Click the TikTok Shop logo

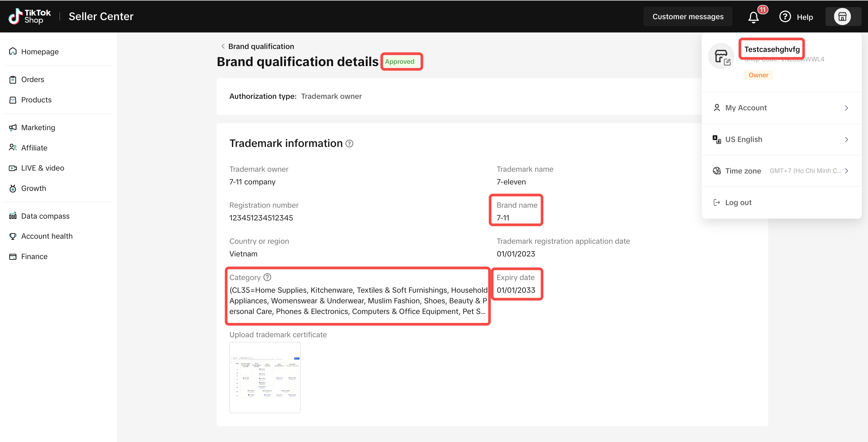click(x=30, y=16)
